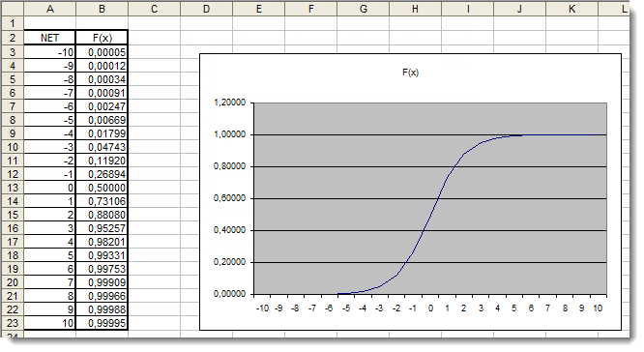
Task: Click cell containing 0,99995
Action: click(x=102, y=323)
